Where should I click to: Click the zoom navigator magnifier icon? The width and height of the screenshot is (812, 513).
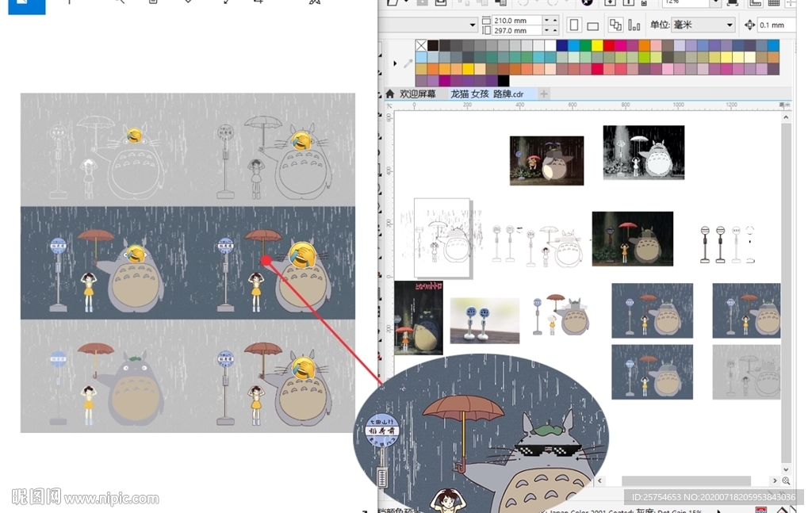(x=786, y=480)
